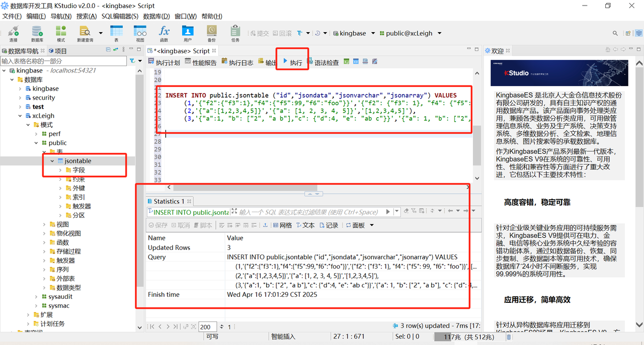Click the Updated Rows value cell
This screenshot has height=345, width=644.
(x=229, y=247)
